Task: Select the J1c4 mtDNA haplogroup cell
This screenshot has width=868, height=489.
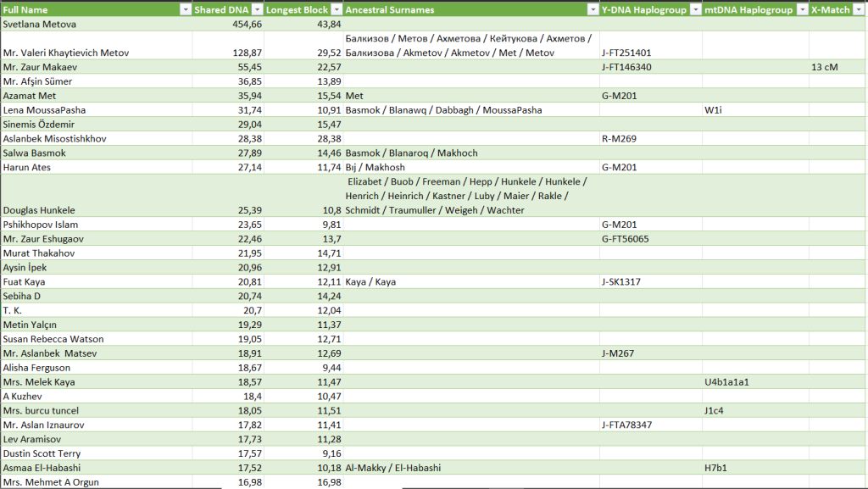Action: [714, 411]
